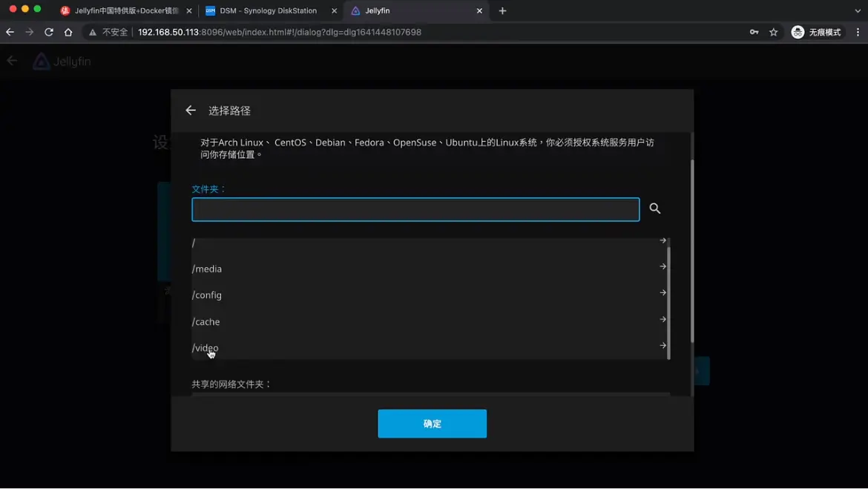Open the saved passwords key icon
868x489 pixels.
pyautogui.click(x=754, y=32)
